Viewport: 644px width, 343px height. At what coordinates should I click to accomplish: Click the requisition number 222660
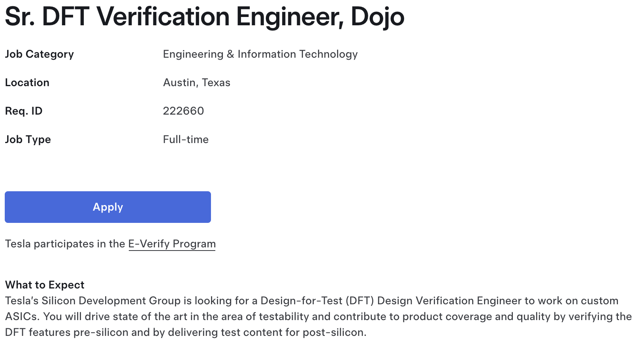click(x=183, y=111)
